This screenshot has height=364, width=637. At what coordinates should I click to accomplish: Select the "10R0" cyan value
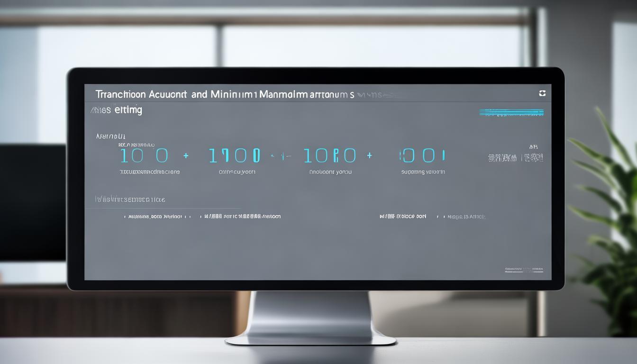click(329, 155)
